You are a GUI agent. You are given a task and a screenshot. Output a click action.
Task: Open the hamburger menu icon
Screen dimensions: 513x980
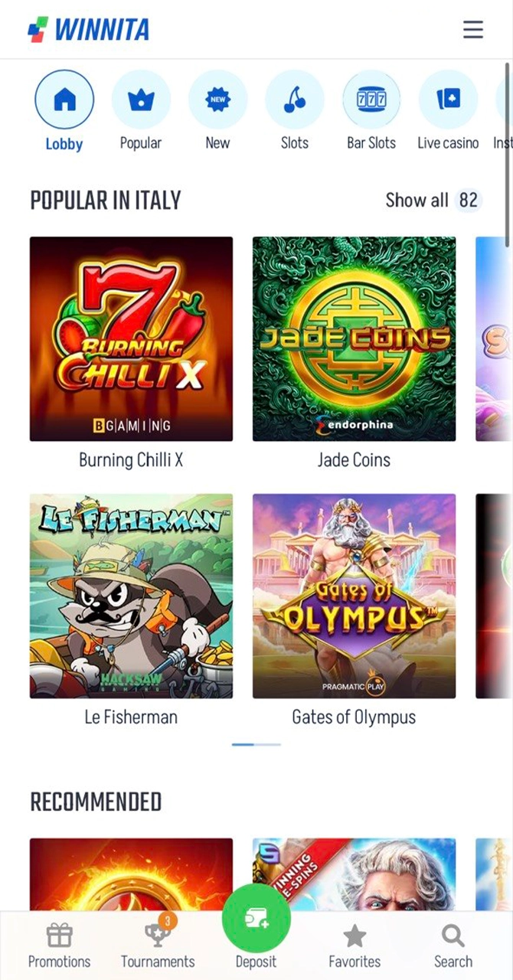point(473,30)
